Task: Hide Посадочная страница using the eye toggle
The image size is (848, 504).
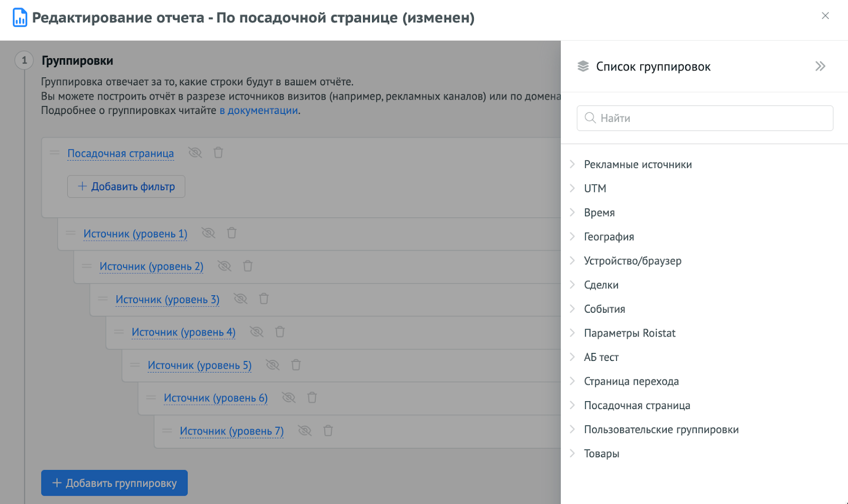Action: pyautogui.click(x=195, y=153)
